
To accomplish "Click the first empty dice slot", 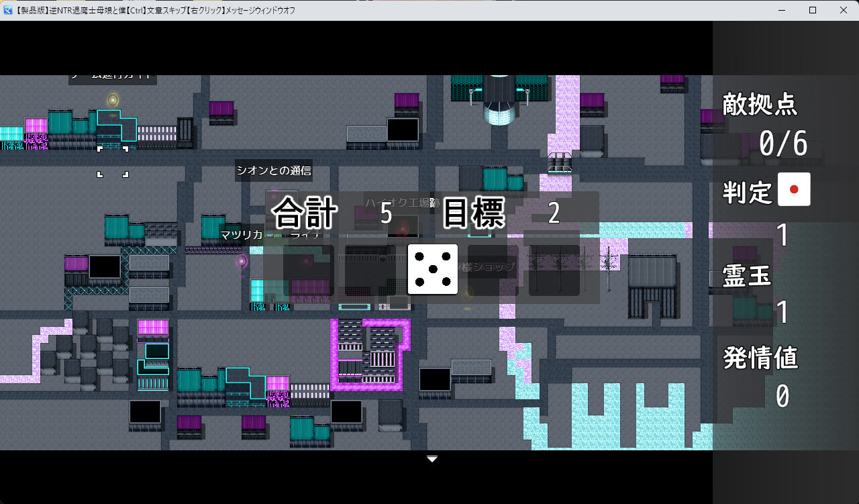I will [309, 270].
